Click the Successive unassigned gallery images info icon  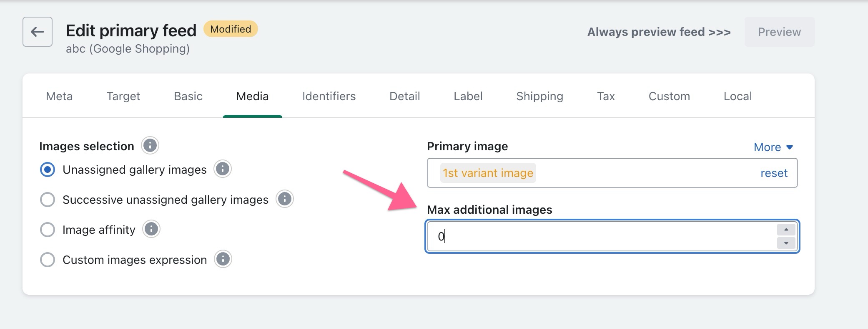click(284, 199)
